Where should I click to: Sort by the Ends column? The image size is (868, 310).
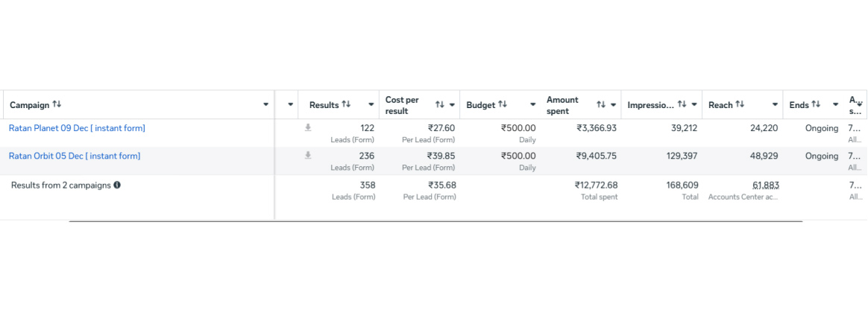[x=816, y=104]
